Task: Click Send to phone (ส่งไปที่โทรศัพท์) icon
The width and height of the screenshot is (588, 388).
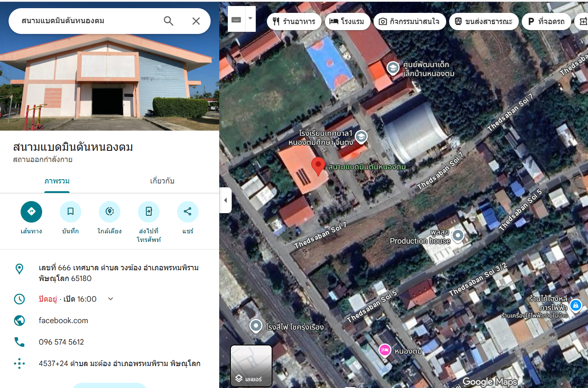Action: pyautogui.click(x=149, y=211)
